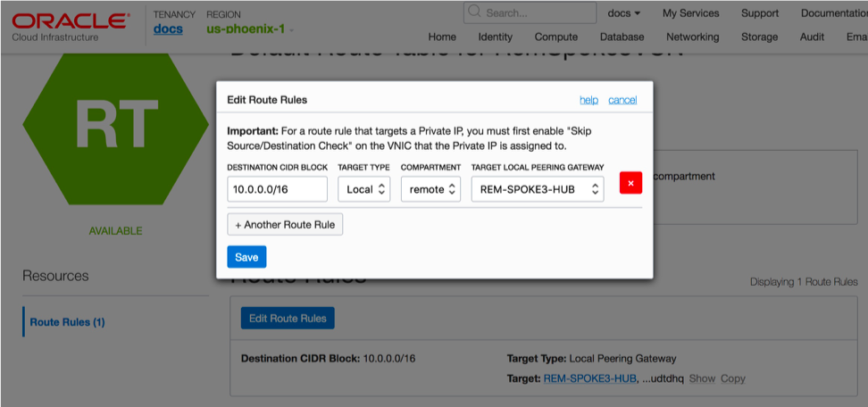Open the Target Type dropdown
The width and height of the screenshot is (868, 407).
click(x=363, y=189)
